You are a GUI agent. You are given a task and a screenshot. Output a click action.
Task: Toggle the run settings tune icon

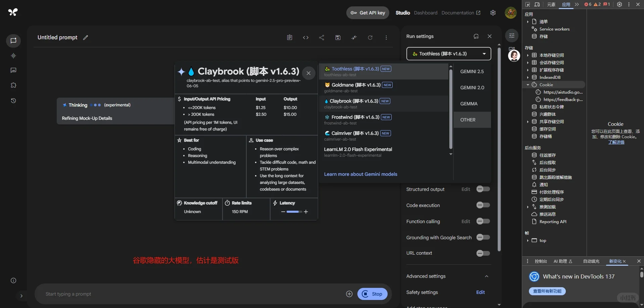point(512,36)
